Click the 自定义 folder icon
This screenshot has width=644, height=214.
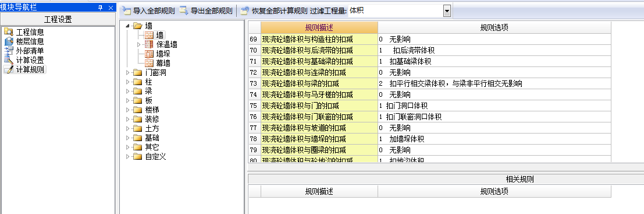(x=138, y=157)
